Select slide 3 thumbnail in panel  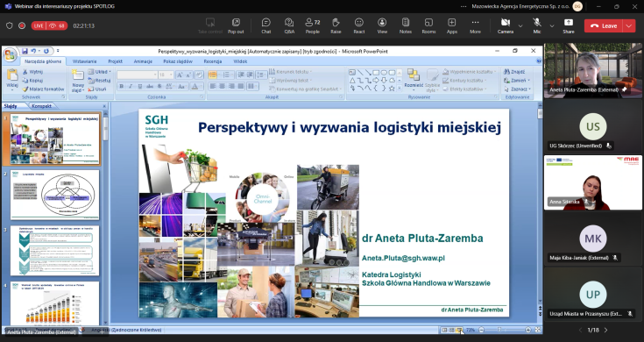pos(54,250)
